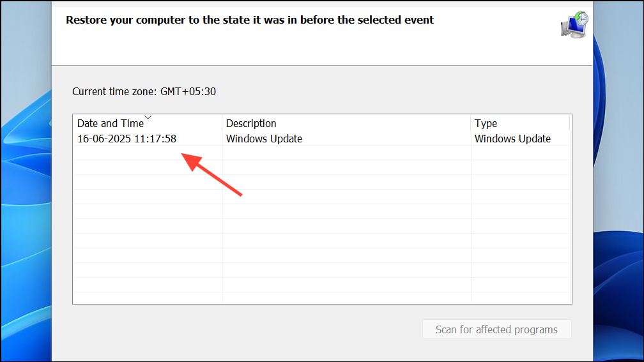Click Scan for affected programs button
Viewport: 644px width, 362px height.
point(496,329)
